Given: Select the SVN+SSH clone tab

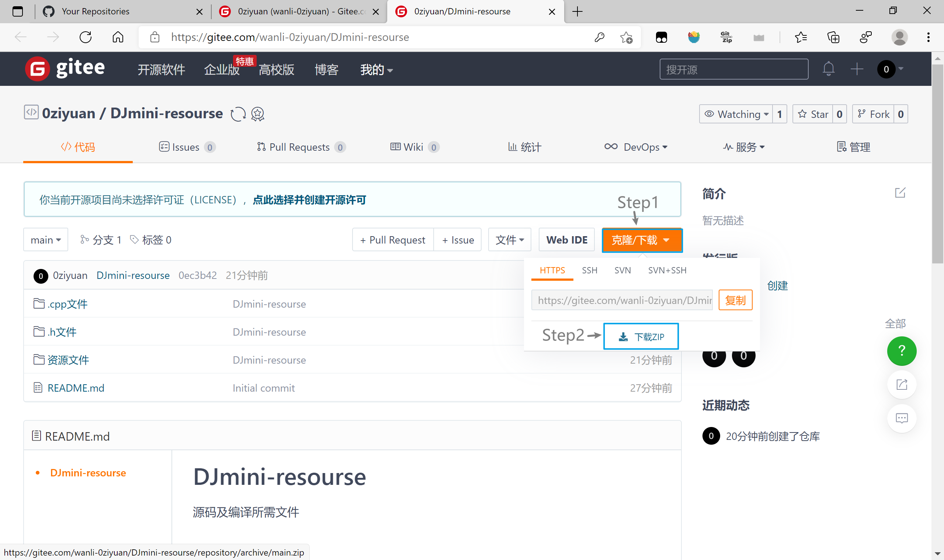Looking at the screenshot, I should pos(667,270).
